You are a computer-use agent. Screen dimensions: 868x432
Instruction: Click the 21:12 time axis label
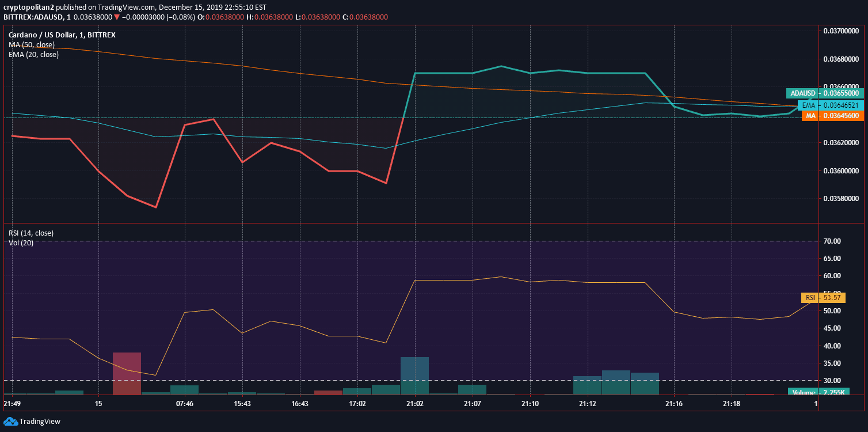(588, 404)
